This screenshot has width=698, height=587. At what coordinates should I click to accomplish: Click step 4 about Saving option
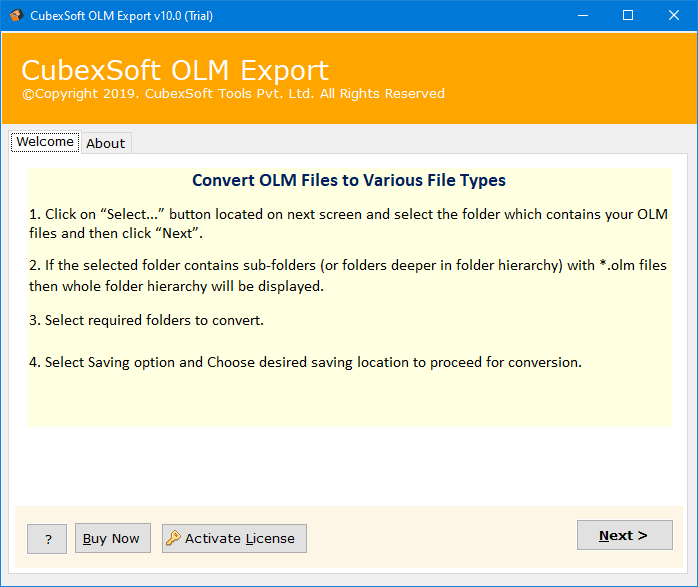click(305, 362)
